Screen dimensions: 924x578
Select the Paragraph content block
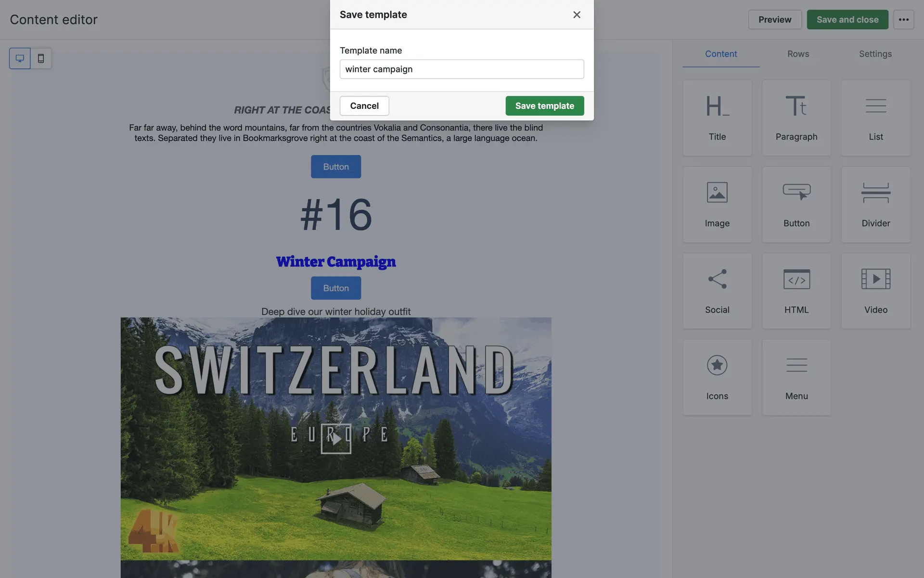796,118
